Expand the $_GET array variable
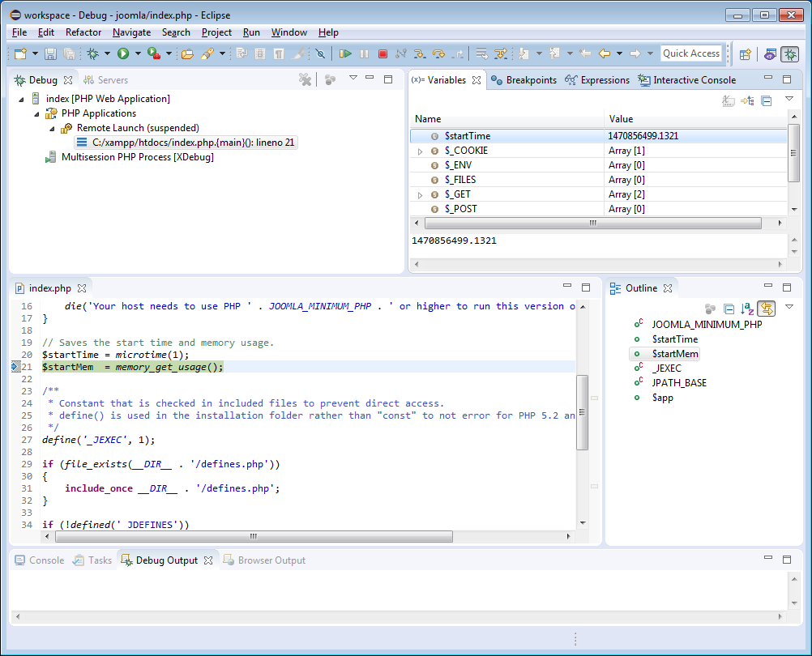Screen dimensions: 812x656 point(420,195)
